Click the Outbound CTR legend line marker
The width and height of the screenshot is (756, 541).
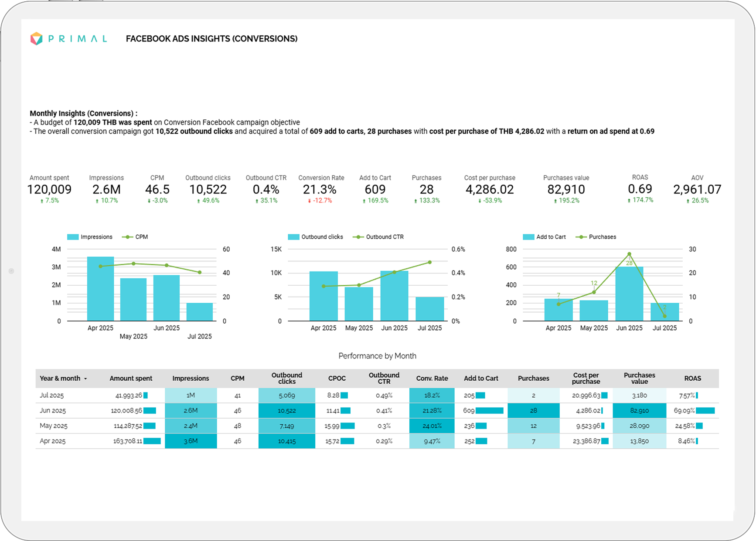pos(358,237)
